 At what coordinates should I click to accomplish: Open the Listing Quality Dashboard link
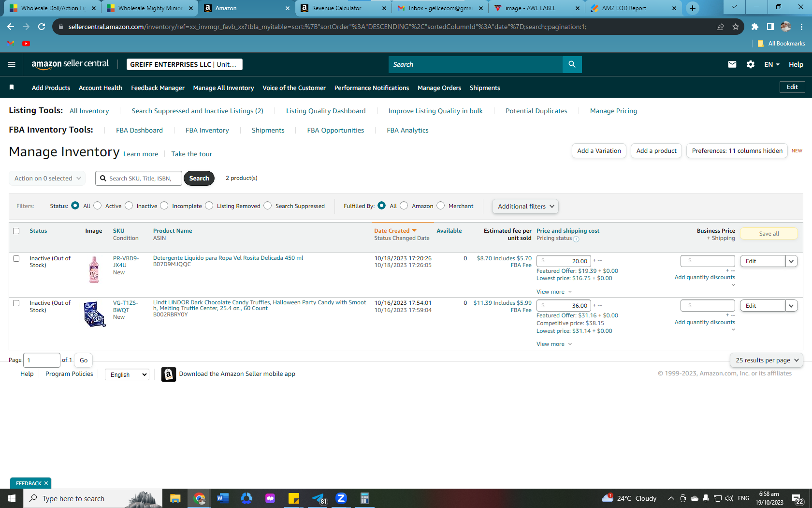[x=326, y=111]
